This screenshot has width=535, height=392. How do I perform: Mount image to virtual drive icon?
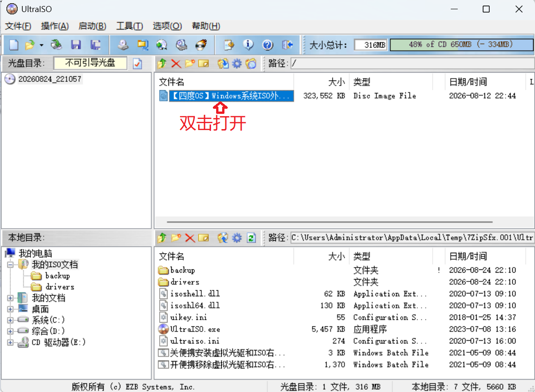[181, 45]
